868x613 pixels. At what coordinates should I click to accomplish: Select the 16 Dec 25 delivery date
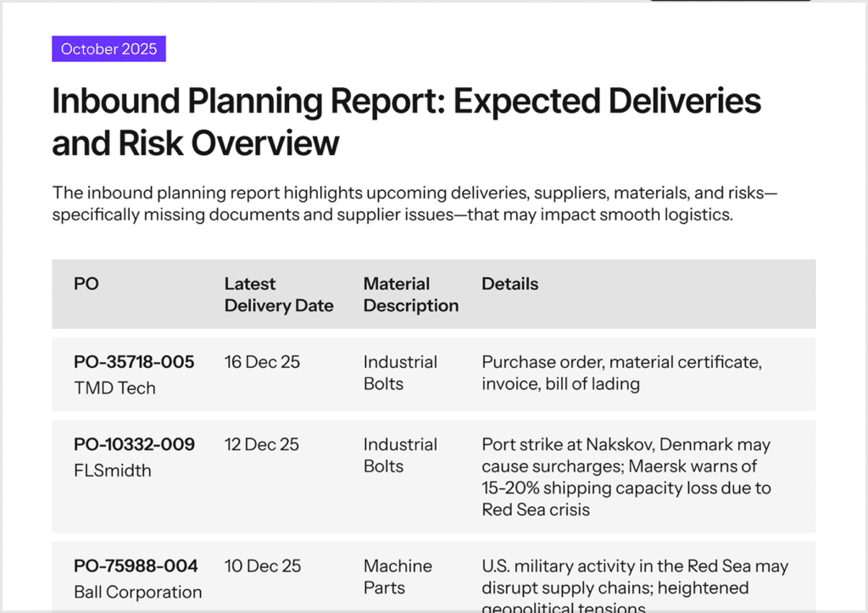click(262, 362)
